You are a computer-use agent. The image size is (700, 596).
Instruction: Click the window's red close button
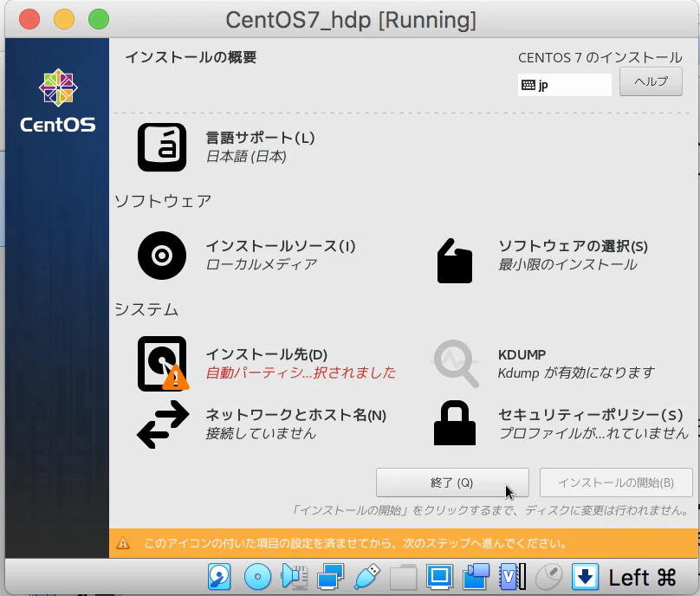click(x=29, y=20)
